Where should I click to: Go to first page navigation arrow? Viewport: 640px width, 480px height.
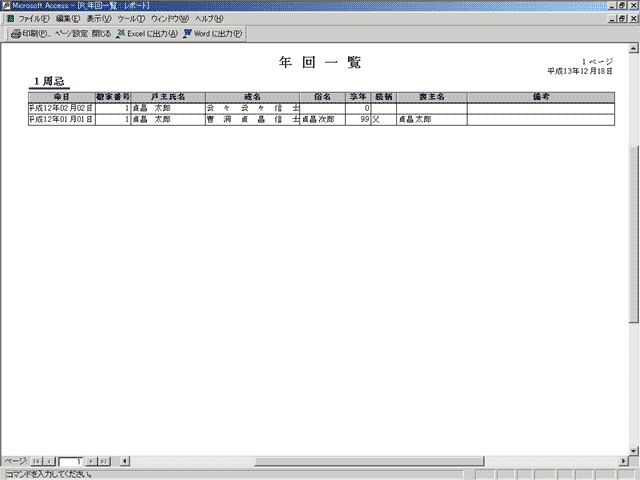(x=37, y=461)
